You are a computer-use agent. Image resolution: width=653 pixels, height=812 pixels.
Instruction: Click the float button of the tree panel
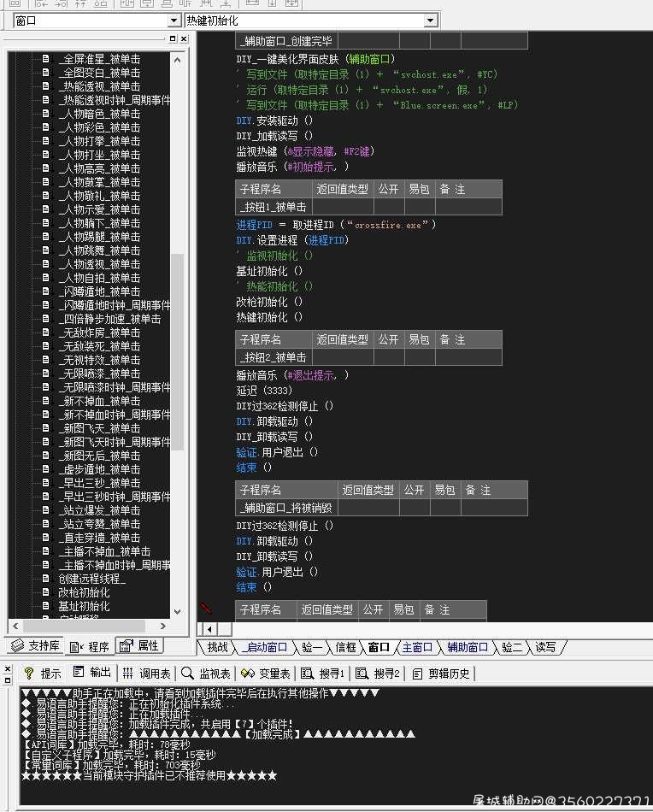click(173, 38)
